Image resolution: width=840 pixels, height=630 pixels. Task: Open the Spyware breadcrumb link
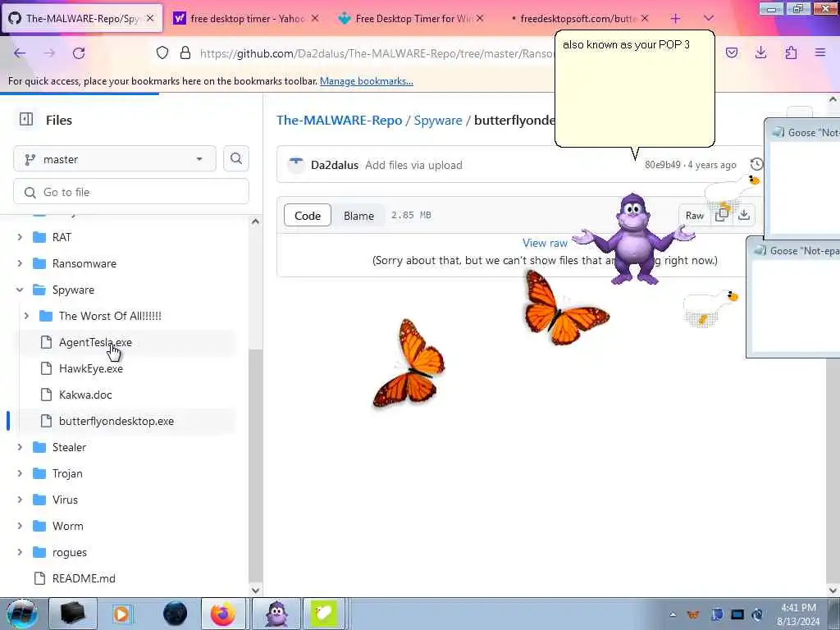[x=438, y=120]
